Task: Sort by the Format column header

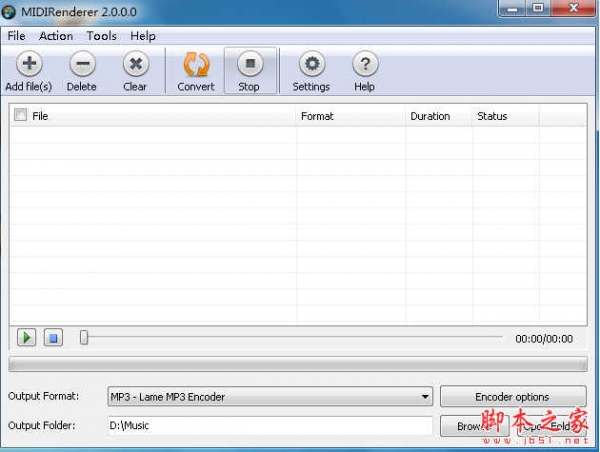Action: 351,116
